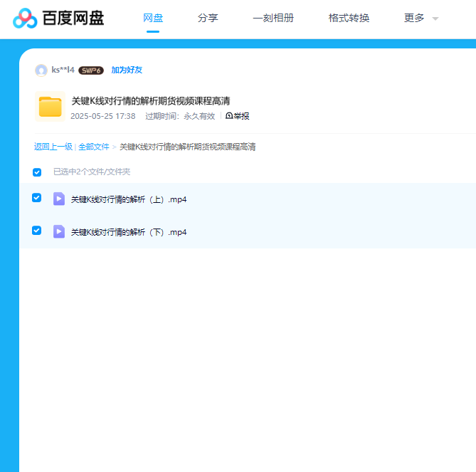This screenshot has width=476, height=472.
Task: Click the yellow shared folder icon
Action: [x=50, y=107]
